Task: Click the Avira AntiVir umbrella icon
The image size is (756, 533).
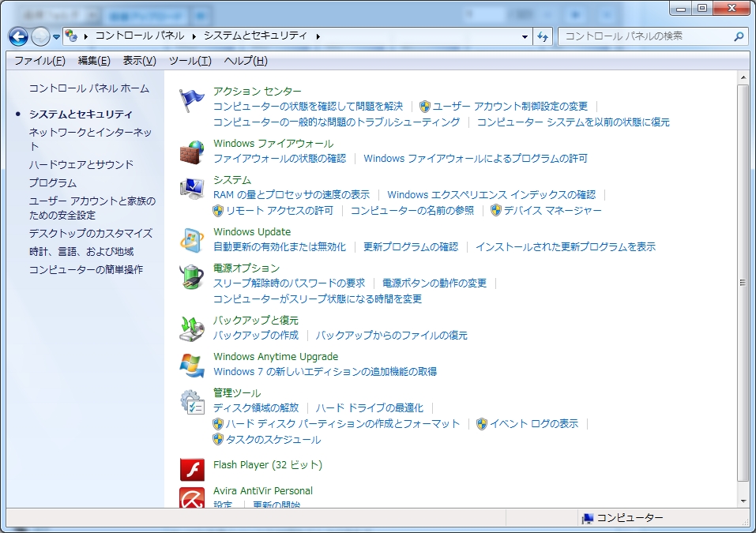Action: pyautogui.click(x=192, y=497)
